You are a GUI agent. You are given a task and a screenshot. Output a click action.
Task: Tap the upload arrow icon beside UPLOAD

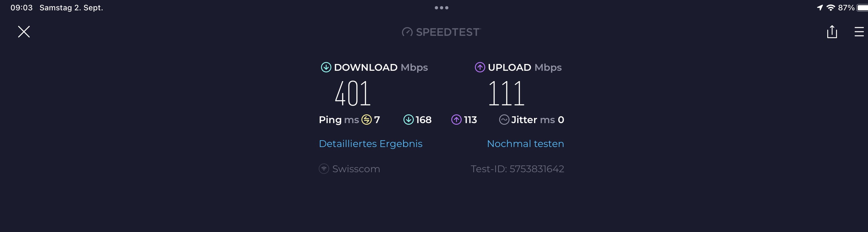click(480, 67)
